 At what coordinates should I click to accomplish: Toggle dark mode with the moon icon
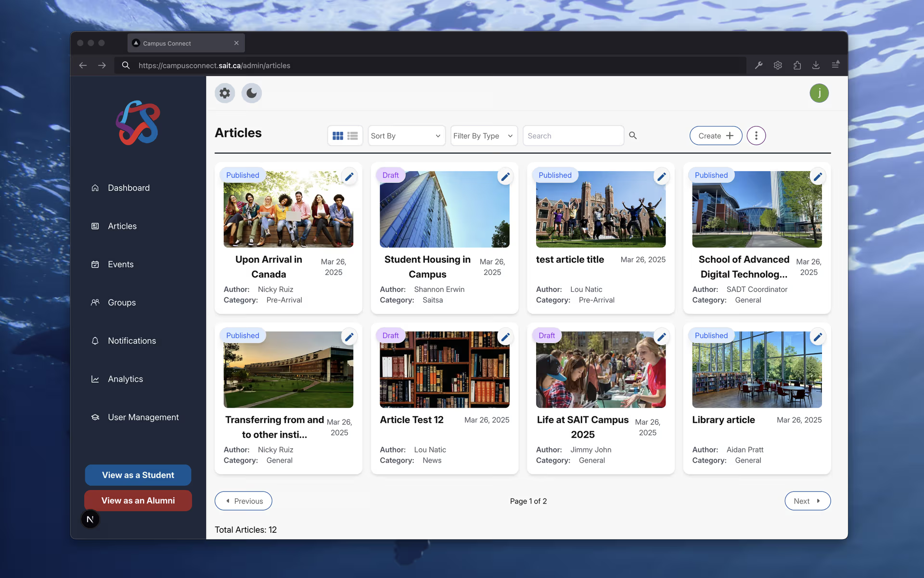(251, 93)
